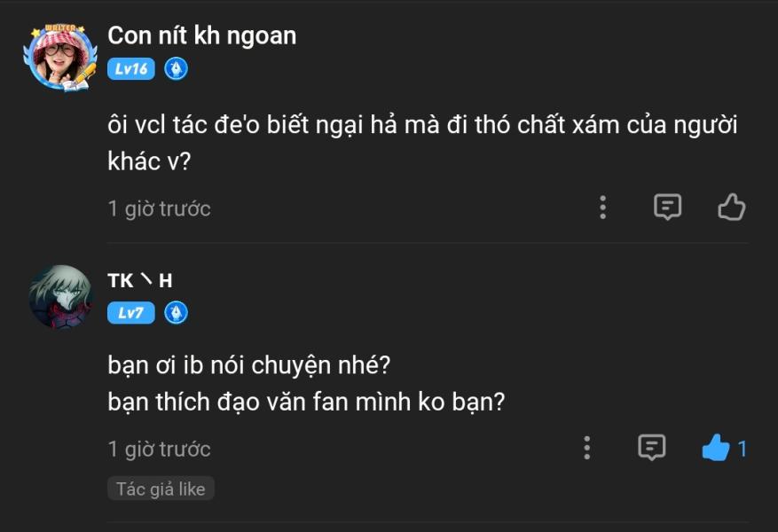Open more options for Con nít kh ngoan's comment

point(603,207)
